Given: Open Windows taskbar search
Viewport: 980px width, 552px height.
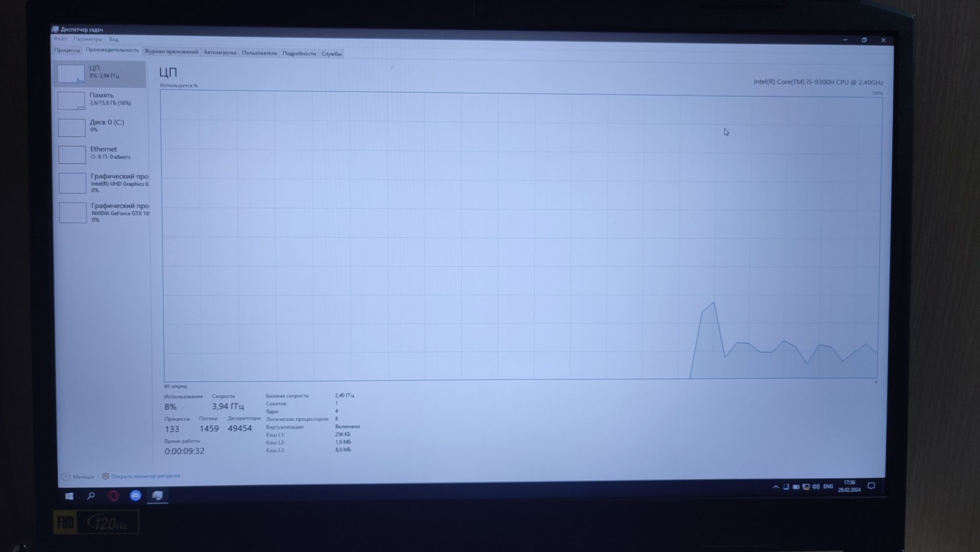Looking at the screenshot, I should coord(91,496).
